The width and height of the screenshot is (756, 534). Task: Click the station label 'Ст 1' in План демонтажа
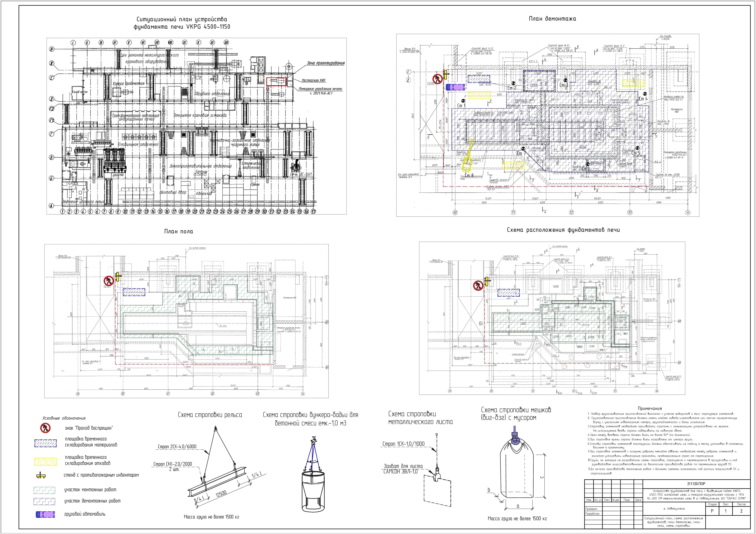pyautogui.click(x=461, y=106)
